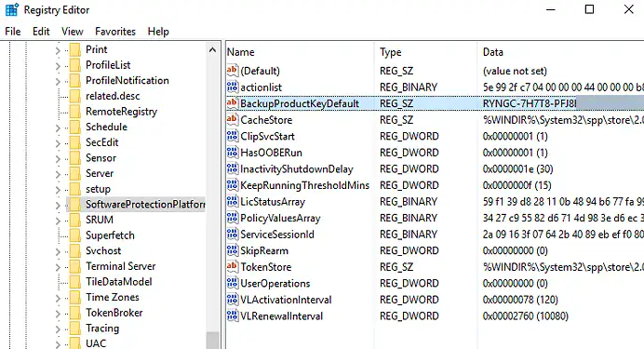Viewport: 644px width, 349px height.
Task: Click the RemoteRegistry folder icon
Action: click(x=75, y=112)
